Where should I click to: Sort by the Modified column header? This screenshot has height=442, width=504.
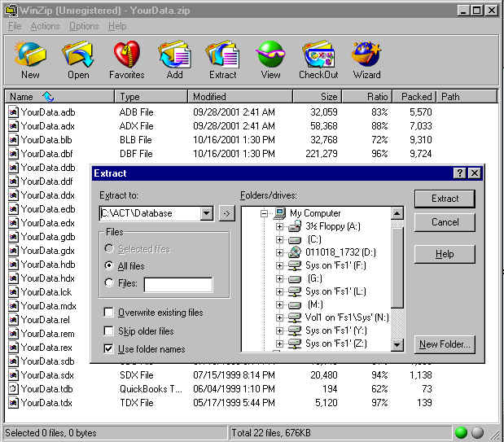(240, 96)
